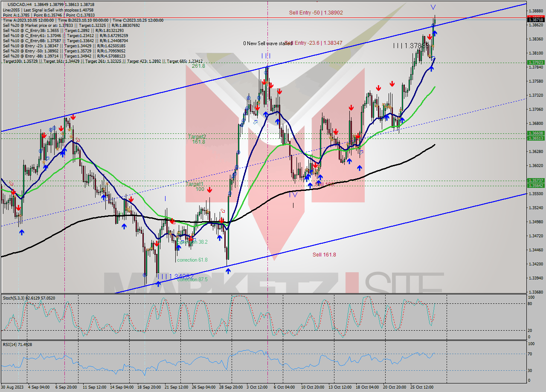Click the Stoch(5,3,3) indicator label
The width and height of the screenshot is (546, 392).
[x=29, y=298]
